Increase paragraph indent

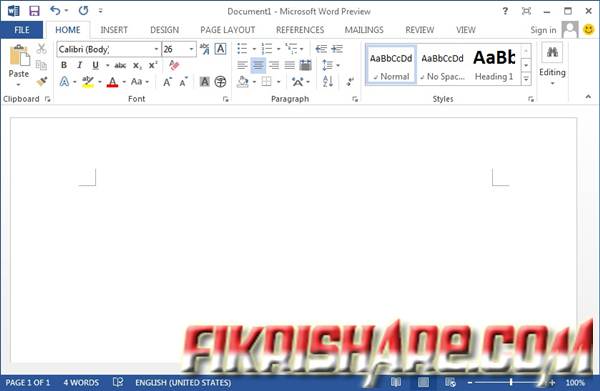click(x=337, y=49)
